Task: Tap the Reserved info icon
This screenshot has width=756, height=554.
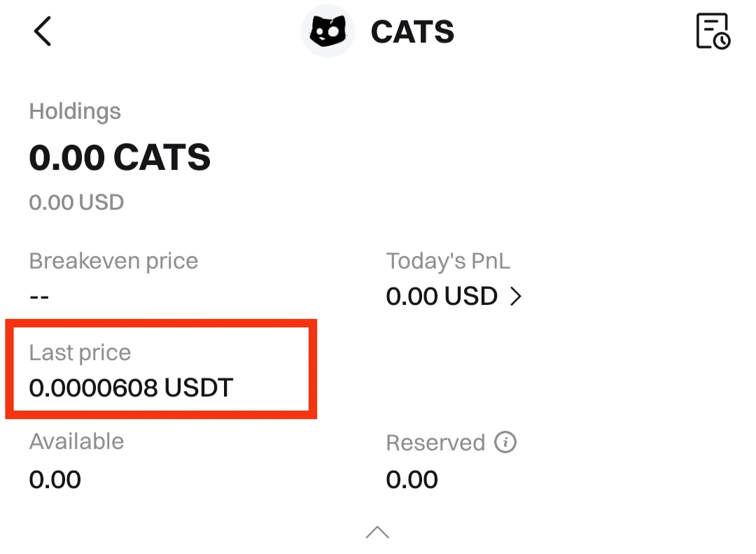Action: pos(505,442)
